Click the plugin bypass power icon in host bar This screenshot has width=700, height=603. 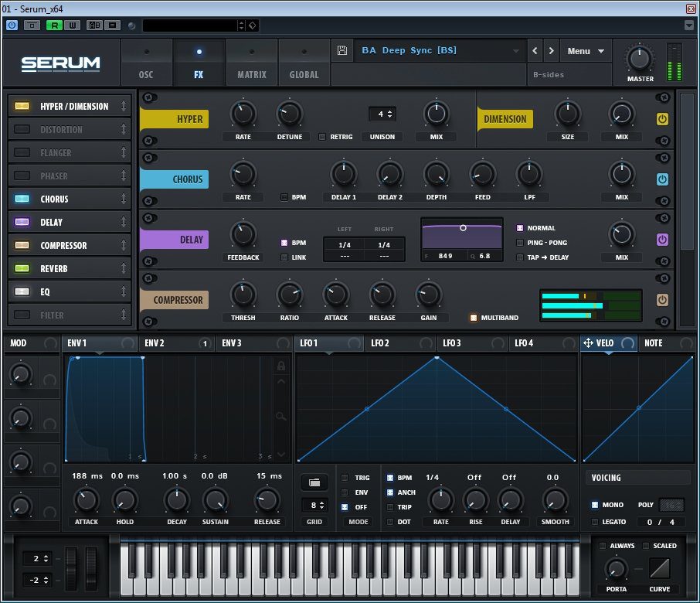(x=12, y=25)
